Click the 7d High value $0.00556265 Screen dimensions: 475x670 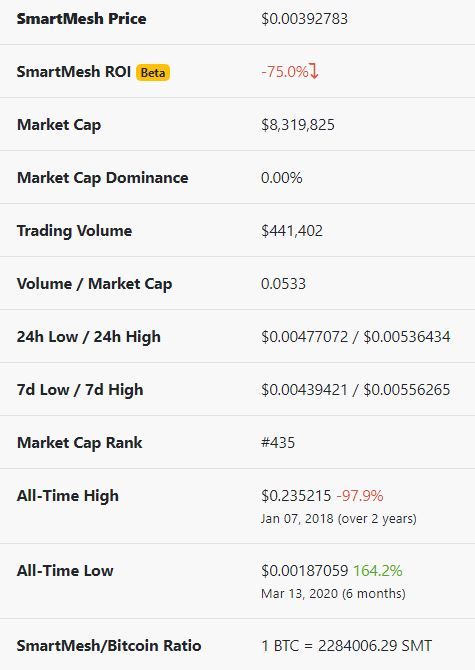tap(407, 390)
